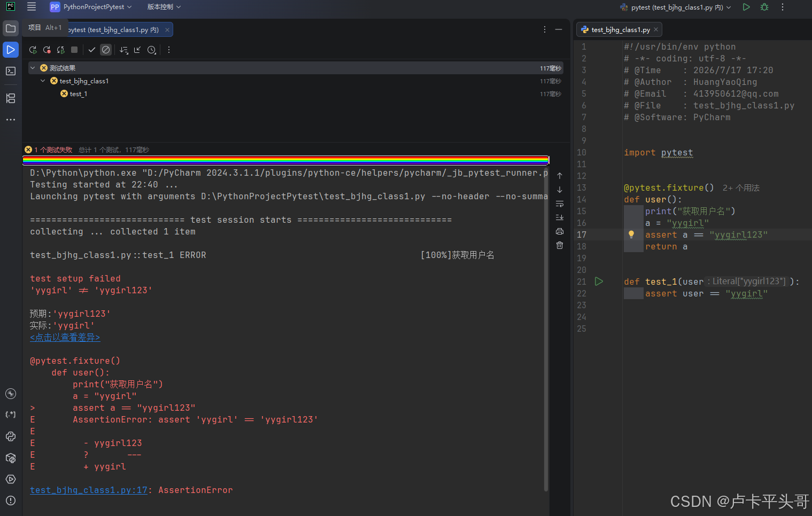Start debugging with the bug icon
The width and height of the screenshot is (812, 516).
pyautogui.click(x=764, y=7)
